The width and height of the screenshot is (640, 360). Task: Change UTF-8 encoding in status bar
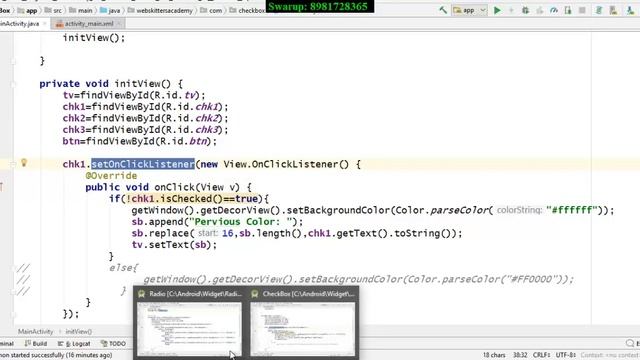point(566,355)
